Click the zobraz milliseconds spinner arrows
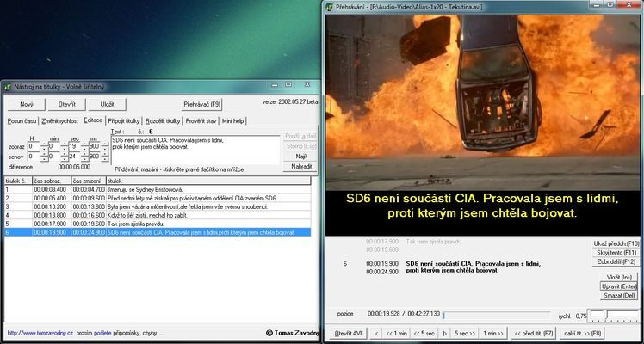This screenshot has width=644, height=344. pos(105,146)
